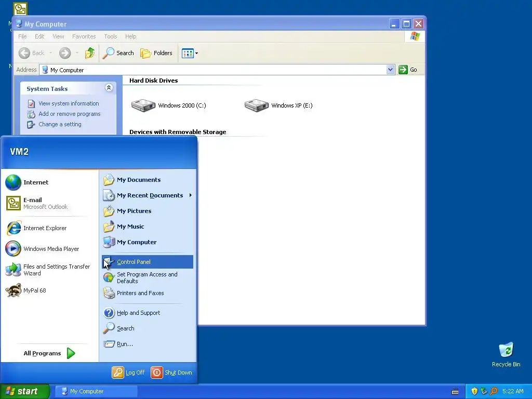Image resolution: width=532 pixels, height=399 pixels.
Task: Open the Tools menu
Action: point(111,36)
